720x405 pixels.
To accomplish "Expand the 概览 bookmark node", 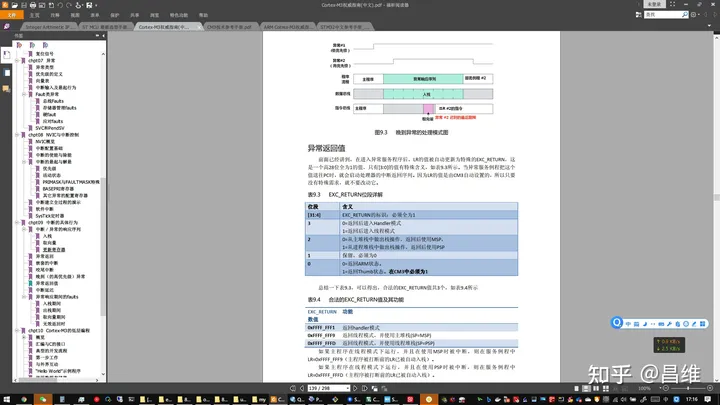I will tap(24, 337).
